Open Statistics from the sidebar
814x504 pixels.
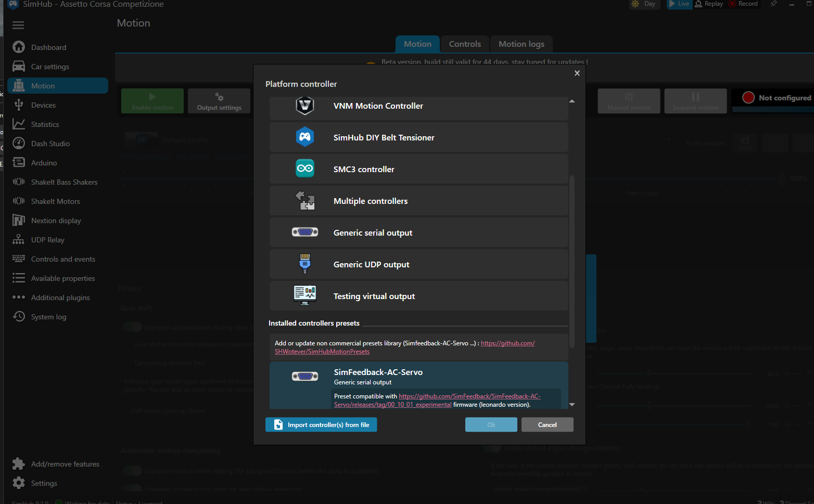(x=58, y=124)
